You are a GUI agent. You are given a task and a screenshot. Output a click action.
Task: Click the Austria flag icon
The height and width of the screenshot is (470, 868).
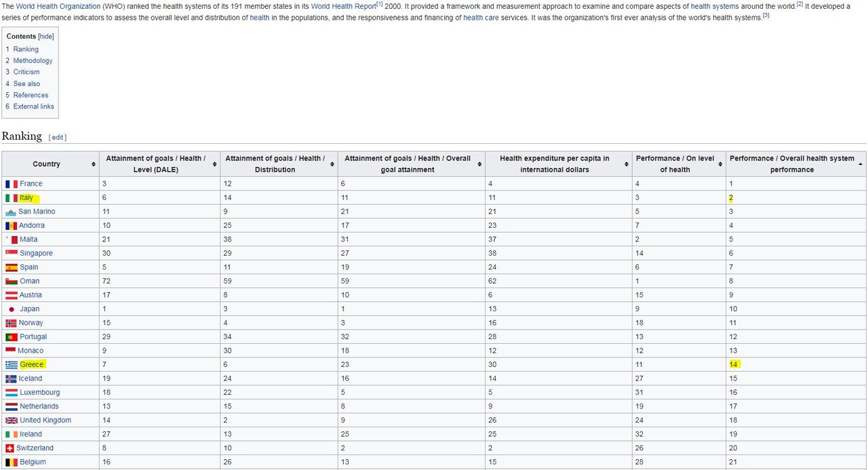[12, 295]
